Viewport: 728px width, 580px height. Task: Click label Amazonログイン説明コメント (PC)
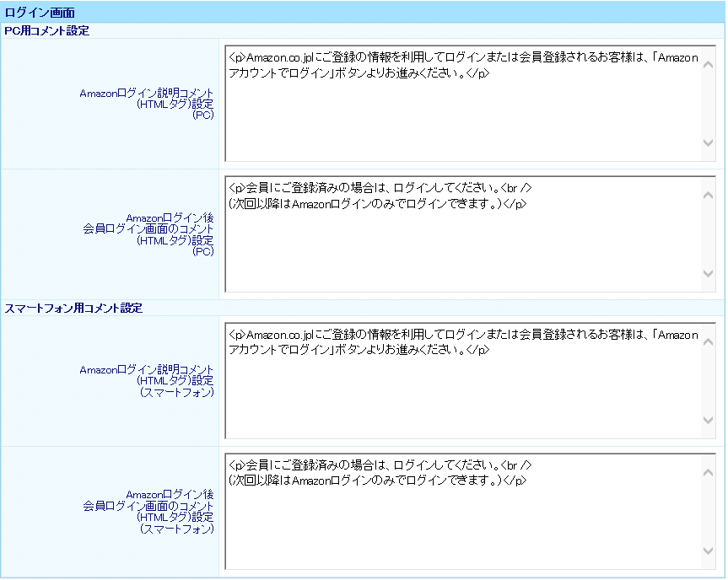coord(146,104)
